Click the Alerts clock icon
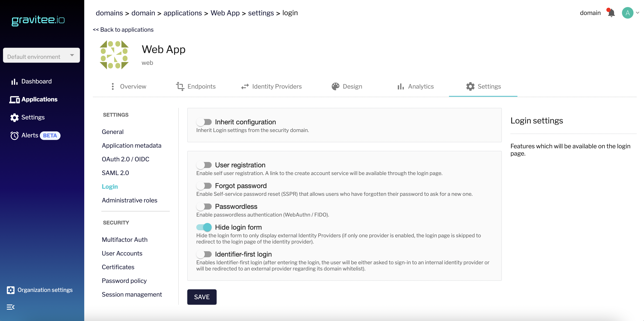This screenshot has height=321, width=644. click(14, 135)
